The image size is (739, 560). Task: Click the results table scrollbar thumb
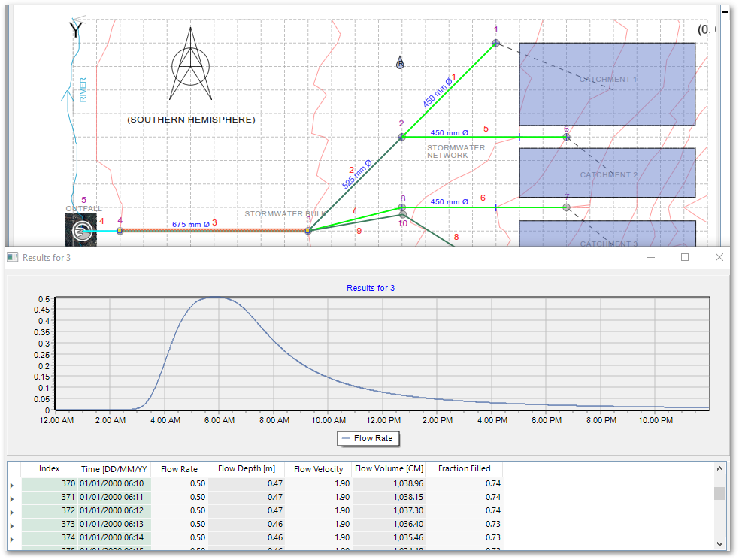(x=719, y=494)
